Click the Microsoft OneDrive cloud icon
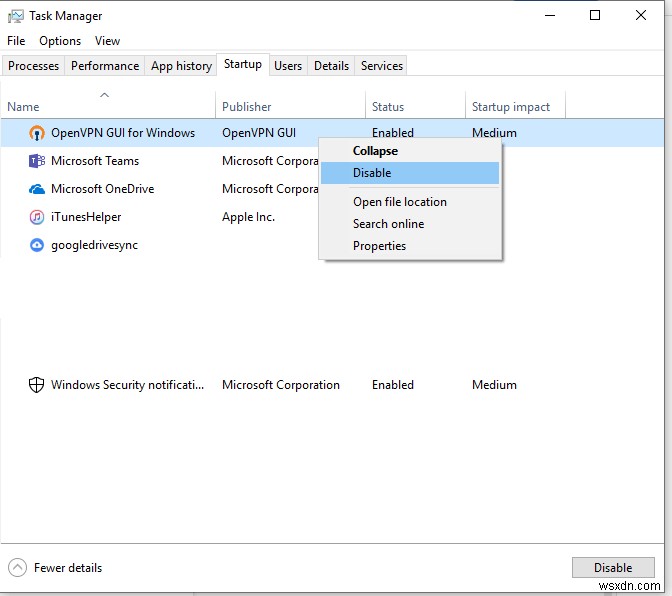 37,189
